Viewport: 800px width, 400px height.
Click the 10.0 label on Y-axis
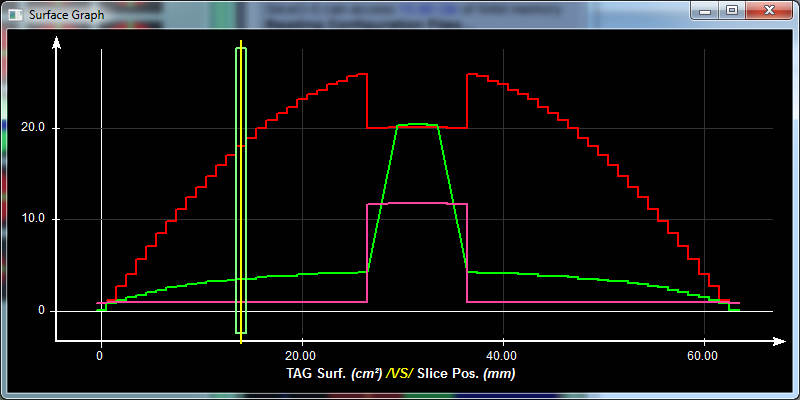click(34, 219)
